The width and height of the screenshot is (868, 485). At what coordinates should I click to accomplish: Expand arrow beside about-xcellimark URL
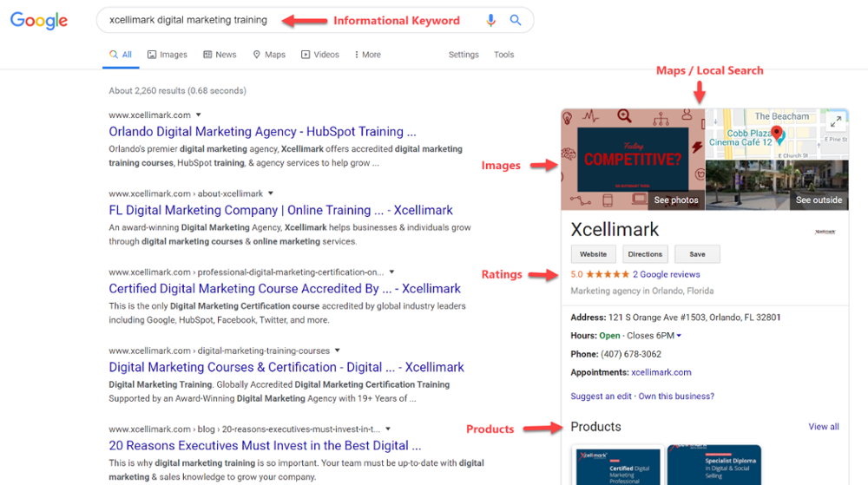pyautogui.click(x=271, y=193)
